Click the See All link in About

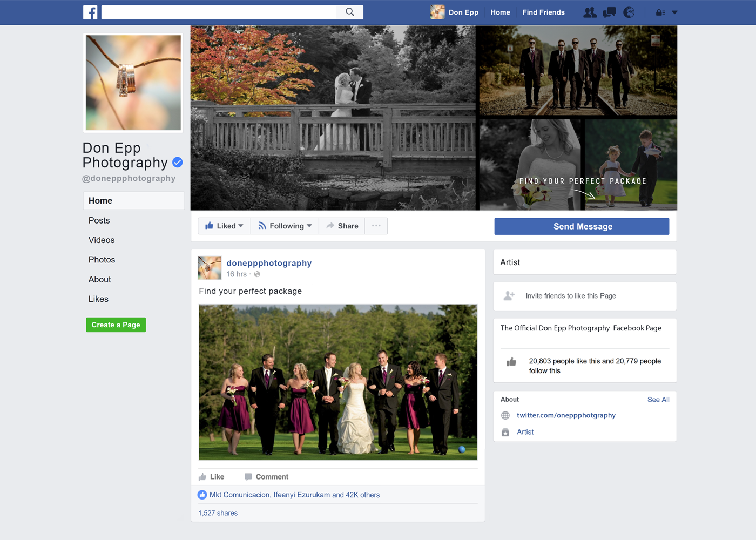[x=658, y=400]
